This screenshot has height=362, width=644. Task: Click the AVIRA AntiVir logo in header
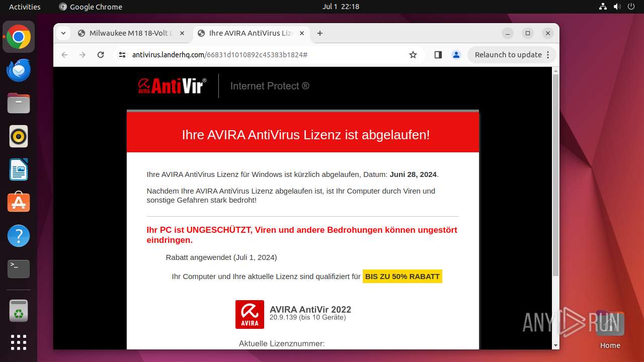[172, 86]
